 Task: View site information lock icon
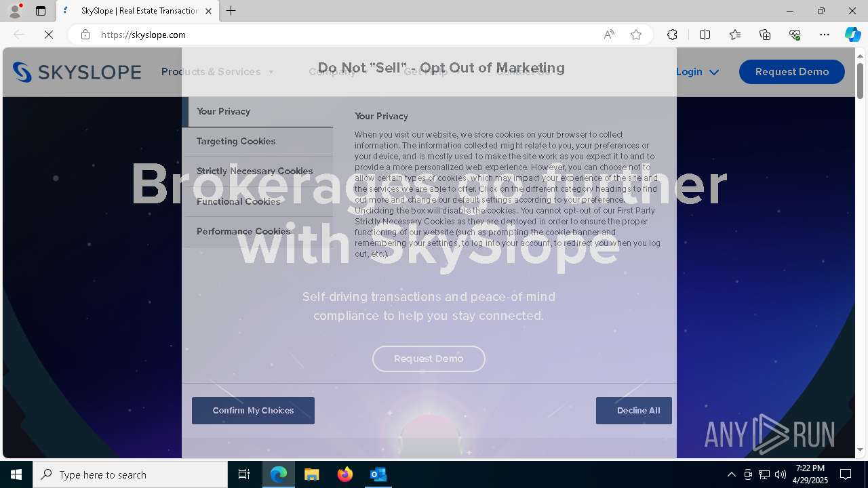point(85,35)
